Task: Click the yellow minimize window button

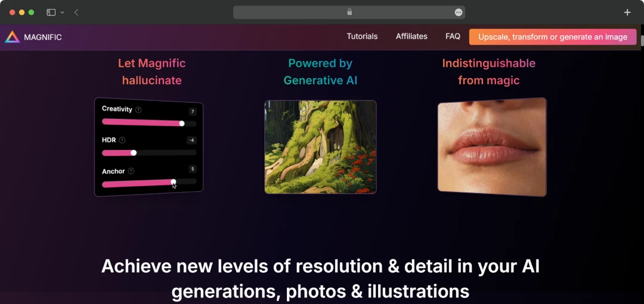Action: click(22, 13)
